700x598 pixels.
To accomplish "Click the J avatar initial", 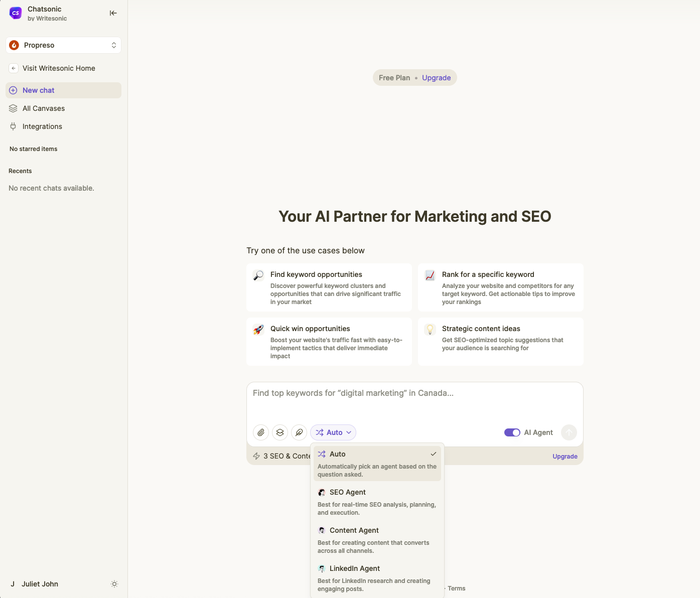I will point(13,584).
